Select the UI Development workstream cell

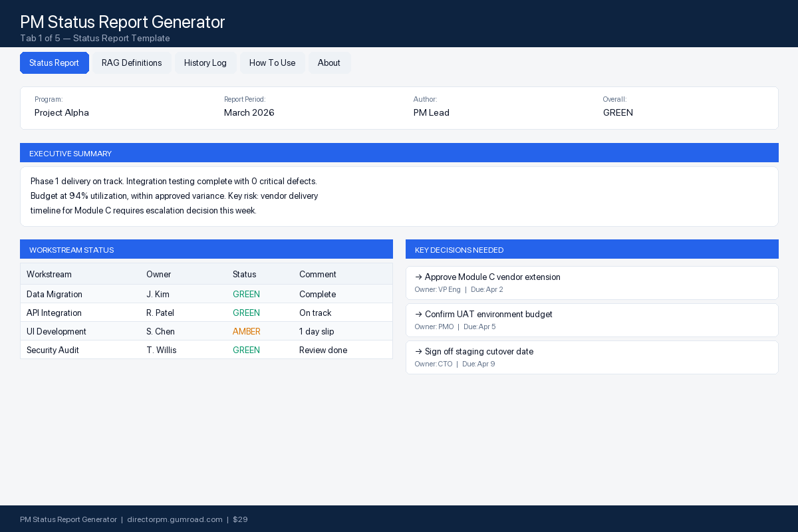click(x=57, y=331)
